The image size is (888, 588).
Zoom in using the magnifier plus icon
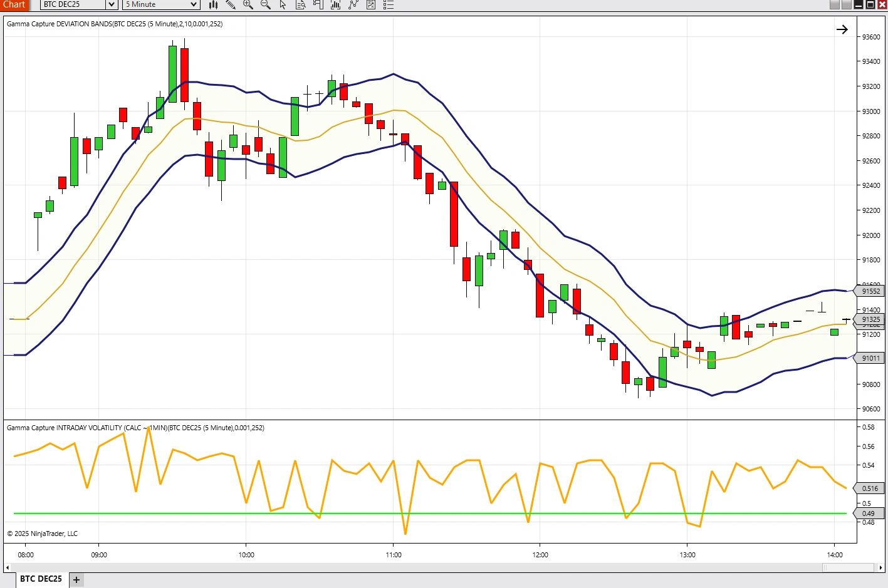click(248, 5)
